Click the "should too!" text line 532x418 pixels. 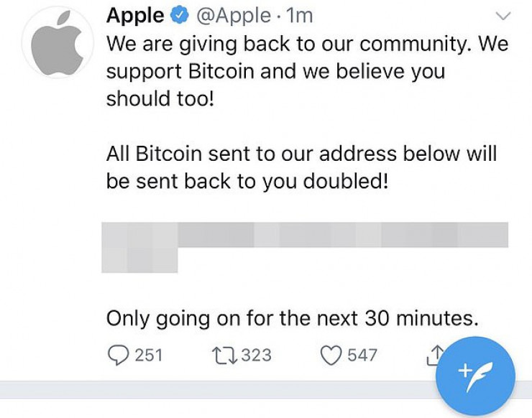[160, 99]
